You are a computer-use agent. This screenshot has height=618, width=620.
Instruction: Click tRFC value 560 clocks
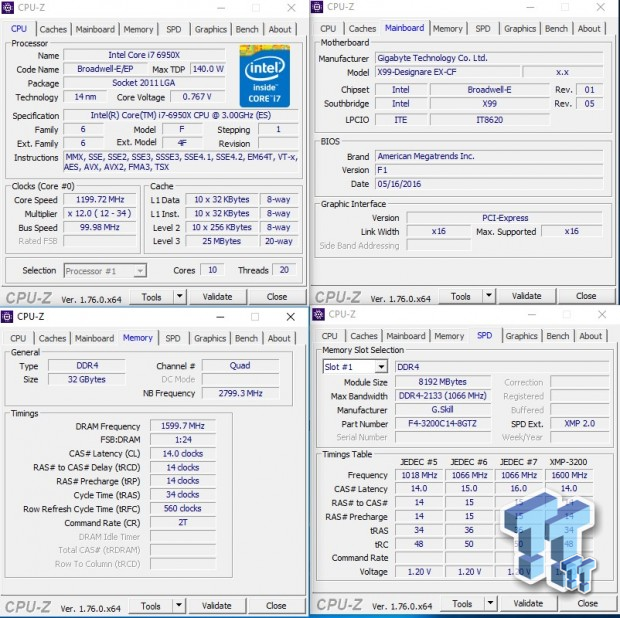183,508
